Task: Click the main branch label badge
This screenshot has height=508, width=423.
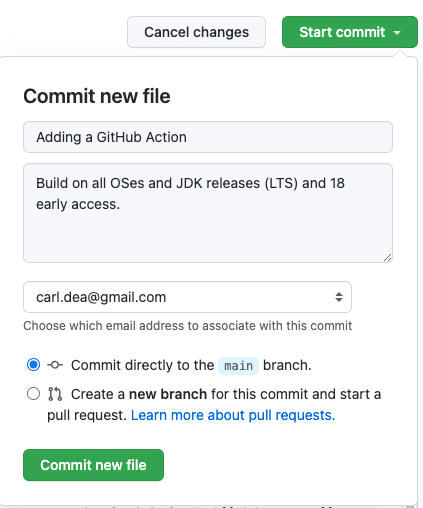Action: click(238, 366)
